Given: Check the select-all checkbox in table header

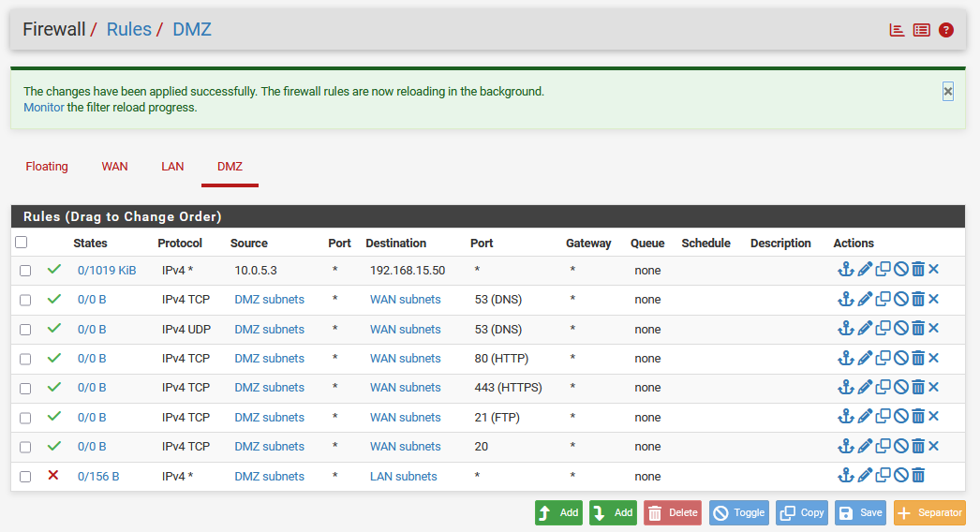Looking at the screenshot, I should click(x=22, y=243).
